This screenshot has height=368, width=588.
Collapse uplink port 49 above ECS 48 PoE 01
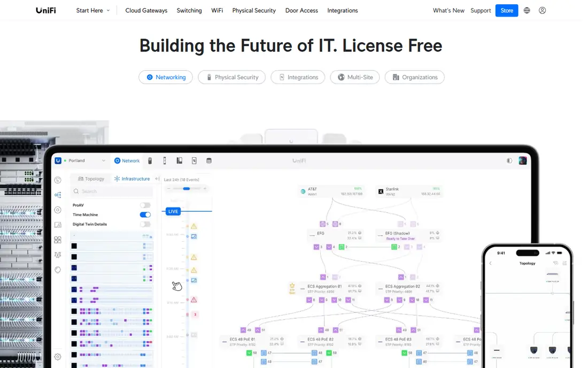(x=243, y=329)
